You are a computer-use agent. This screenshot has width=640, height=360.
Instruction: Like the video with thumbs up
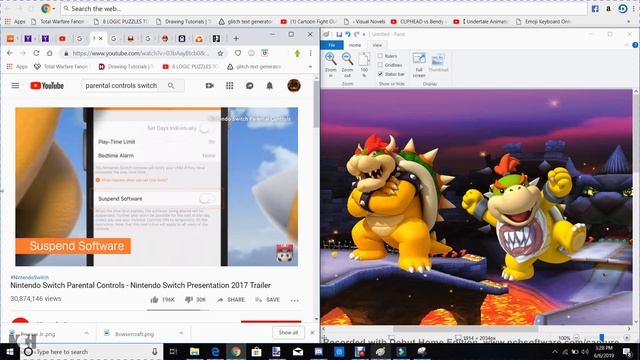[154, 300]
